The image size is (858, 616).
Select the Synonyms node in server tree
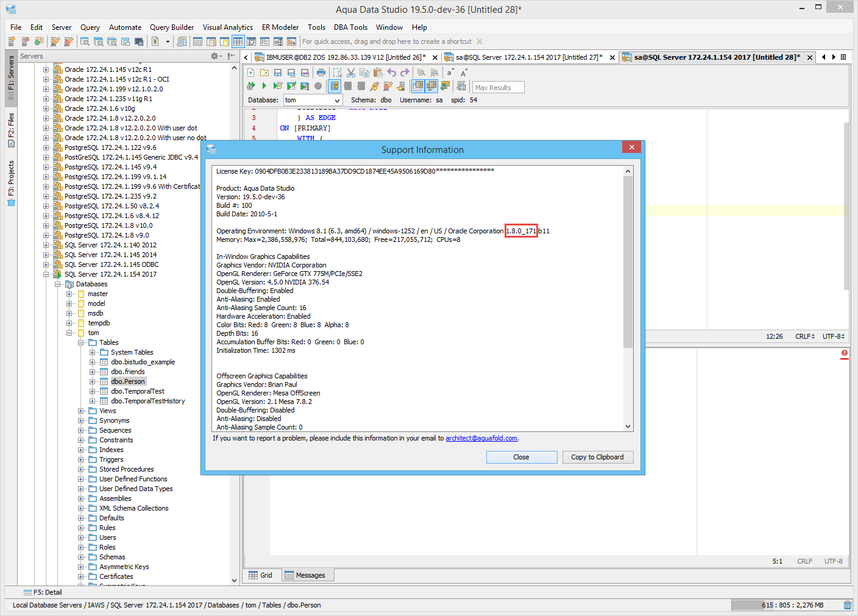point(115,420)
